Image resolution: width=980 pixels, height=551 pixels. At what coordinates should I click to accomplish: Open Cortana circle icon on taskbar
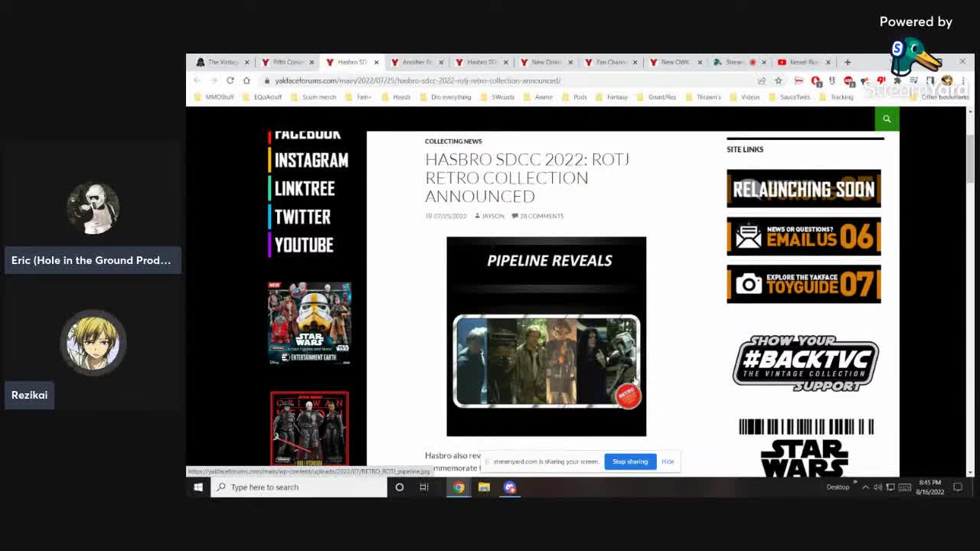pos(399,487)
